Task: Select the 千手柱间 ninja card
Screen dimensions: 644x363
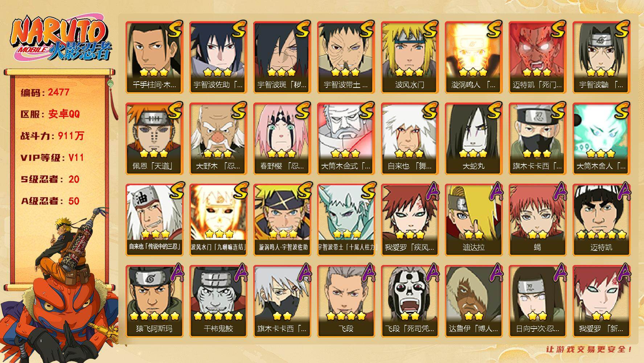Action: [x=154, y=57]
